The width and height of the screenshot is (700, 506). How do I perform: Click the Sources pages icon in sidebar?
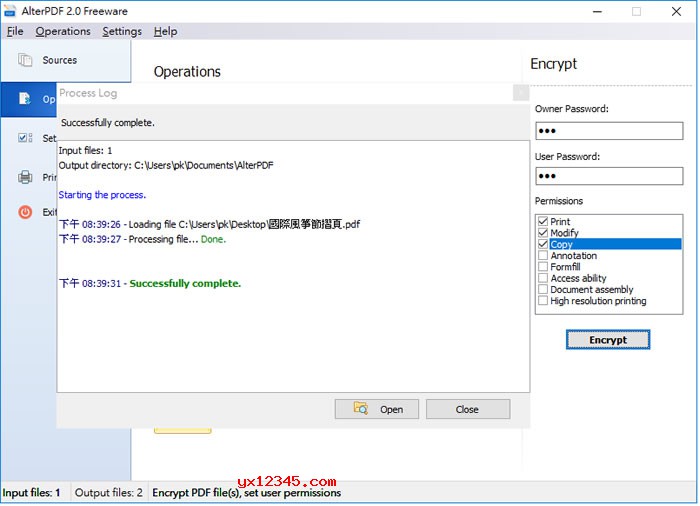click(25, 60)
